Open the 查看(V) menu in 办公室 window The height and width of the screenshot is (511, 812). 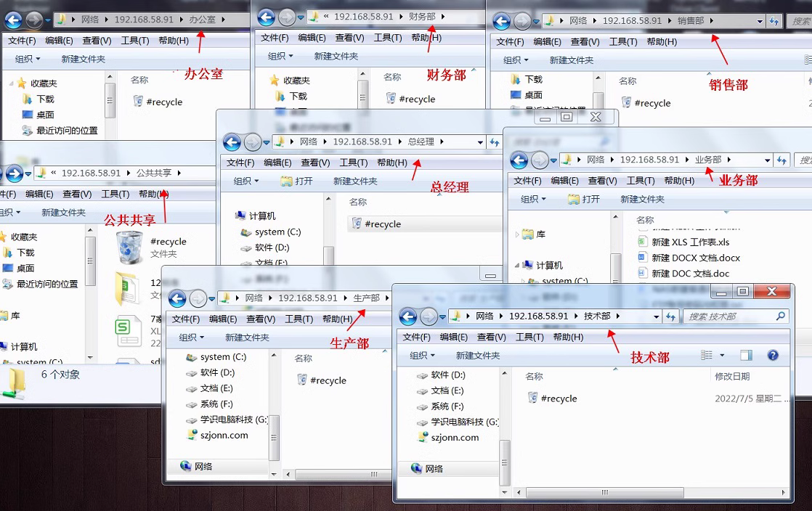95,40
